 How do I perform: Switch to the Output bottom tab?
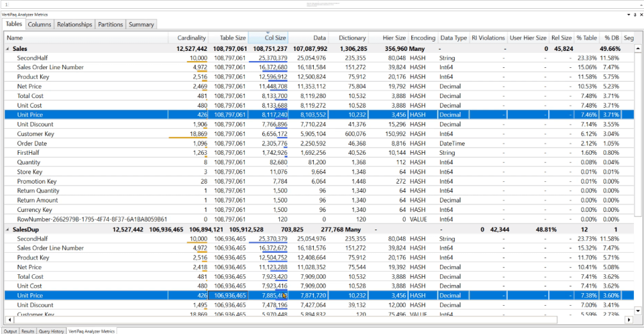pos(10,331)
